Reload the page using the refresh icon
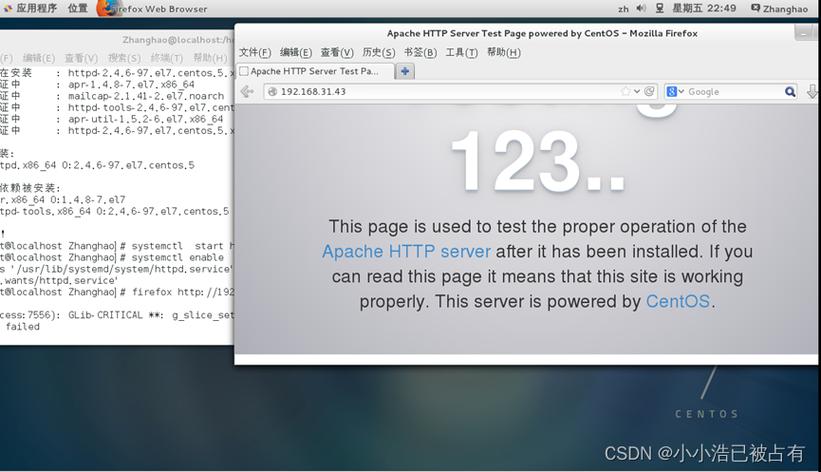Image resolution: width=821 pixels, height=472 pixels. pyautogui.click(x=649, y=91)
